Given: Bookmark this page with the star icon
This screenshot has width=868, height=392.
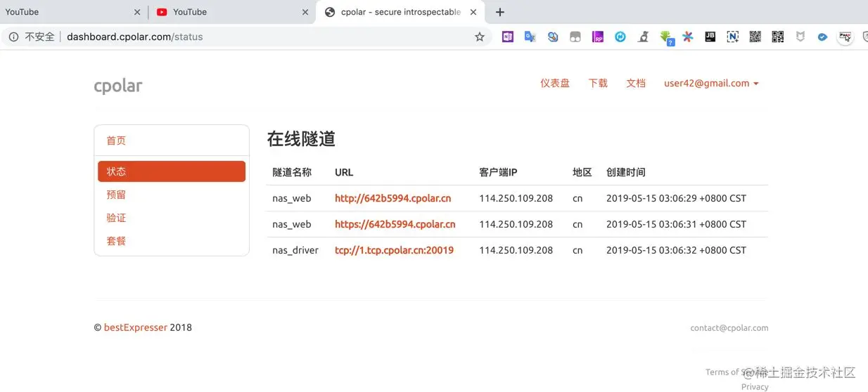Looking at the screenshot, I should [x=480, y=37].
